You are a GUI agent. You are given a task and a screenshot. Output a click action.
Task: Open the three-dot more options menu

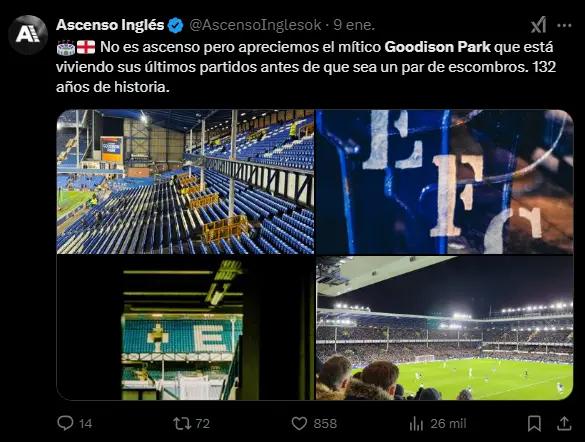point(564,25)
